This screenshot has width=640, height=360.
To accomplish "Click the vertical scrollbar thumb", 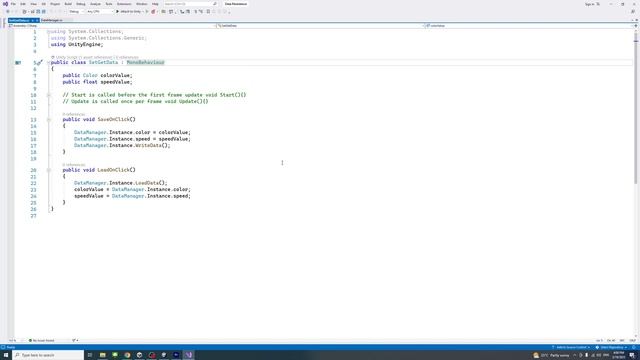I will [636, 108].
